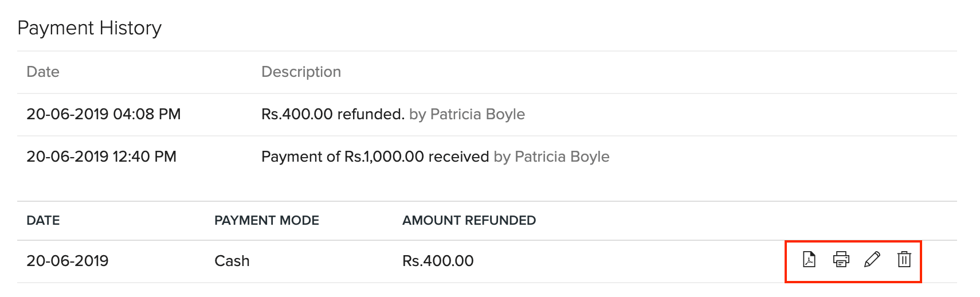Click the Description column header
Screen dimensions: 980x297
301,72
